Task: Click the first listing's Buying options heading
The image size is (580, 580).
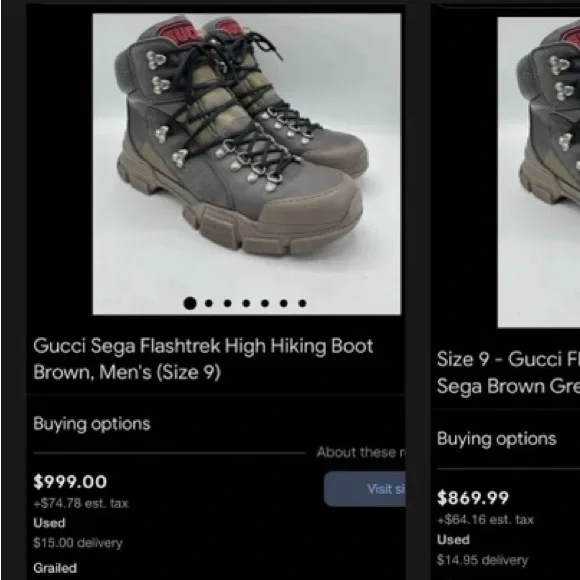Action: coord(92,424)
